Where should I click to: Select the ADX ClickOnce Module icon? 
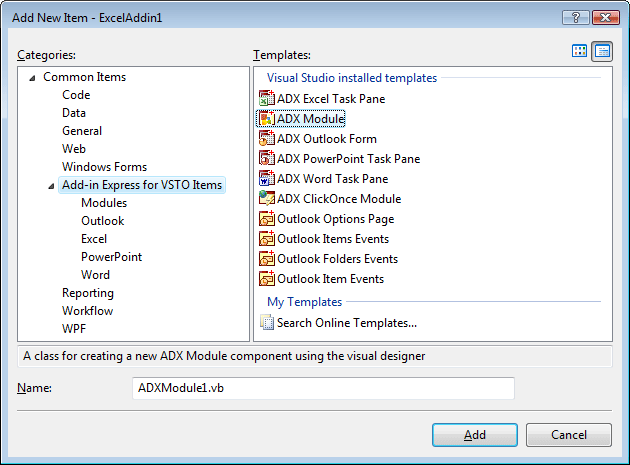point(267,199)
